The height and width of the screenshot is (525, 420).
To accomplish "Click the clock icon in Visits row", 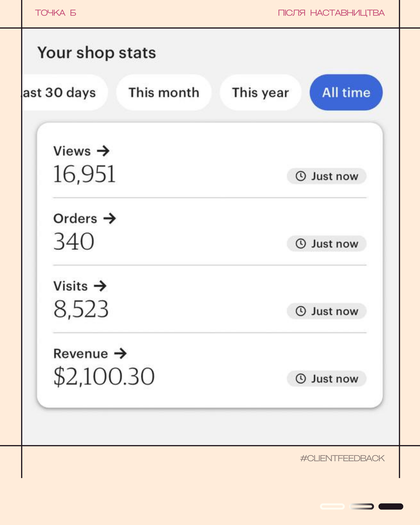I will tap(301, 311).
